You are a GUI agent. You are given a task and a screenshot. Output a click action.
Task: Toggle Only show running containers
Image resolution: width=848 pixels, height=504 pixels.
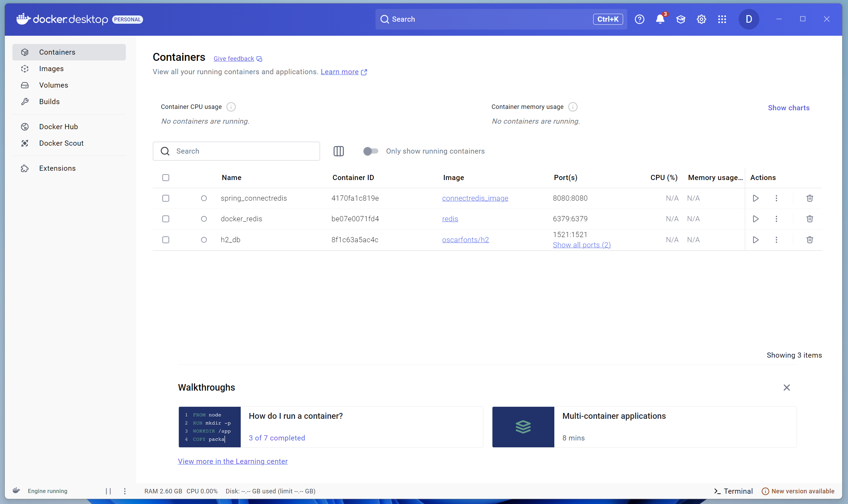[x=370, y=151]
